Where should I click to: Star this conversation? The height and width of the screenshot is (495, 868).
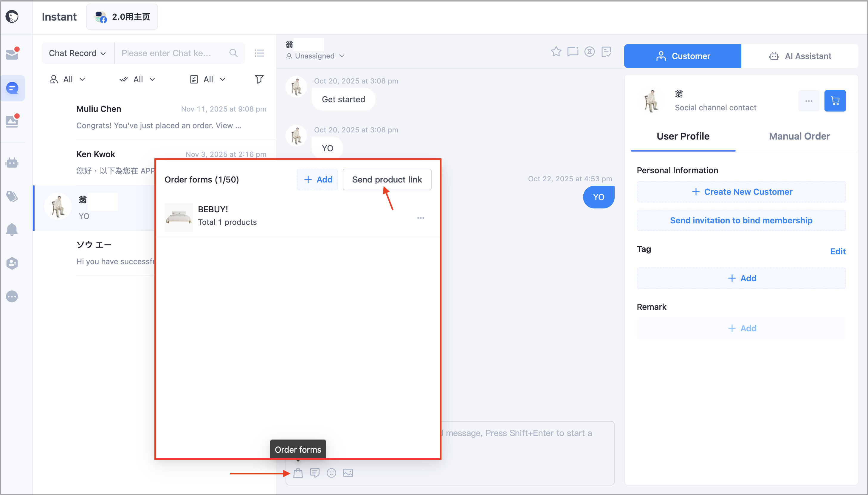pos(556,52)
